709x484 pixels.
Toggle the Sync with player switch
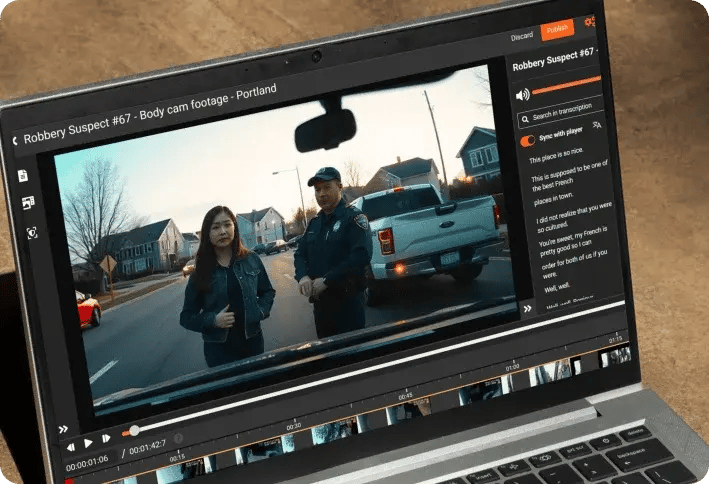[x=527, y=141]
